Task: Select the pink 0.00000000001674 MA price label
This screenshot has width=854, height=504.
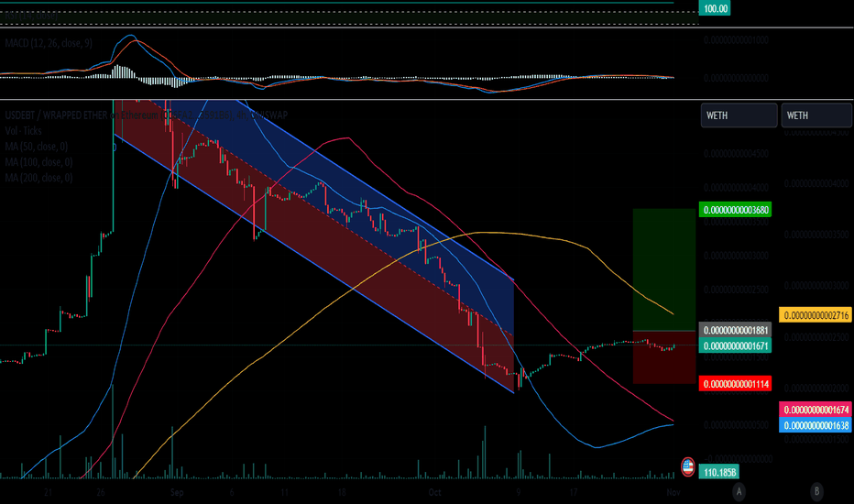Action: coord(816,410)
